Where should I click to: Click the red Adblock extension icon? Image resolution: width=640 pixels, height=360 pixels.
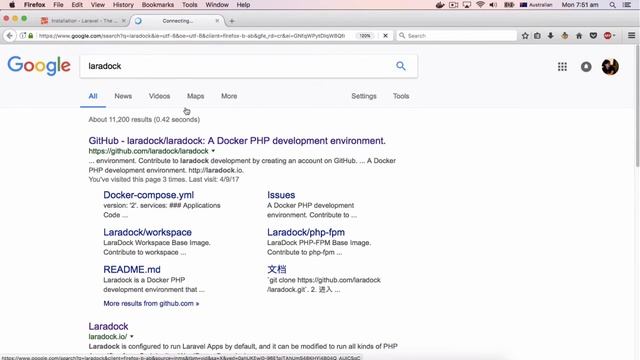(607, 36)
